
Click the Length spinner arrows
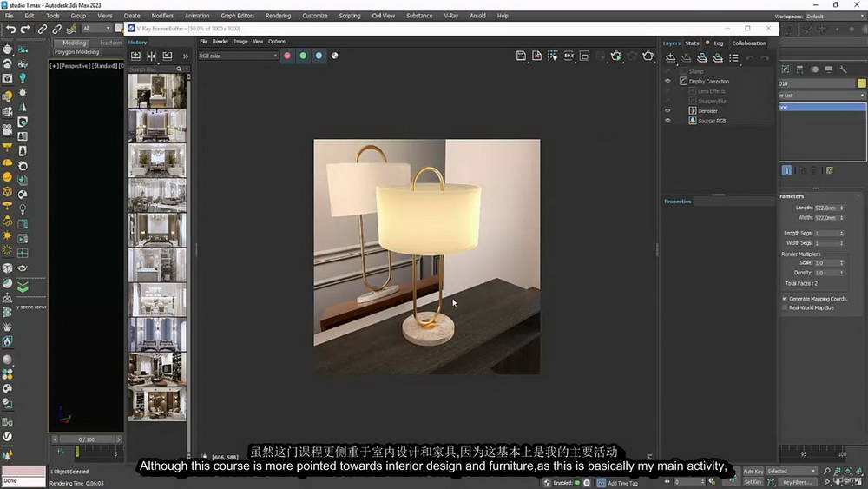(841, 208)
